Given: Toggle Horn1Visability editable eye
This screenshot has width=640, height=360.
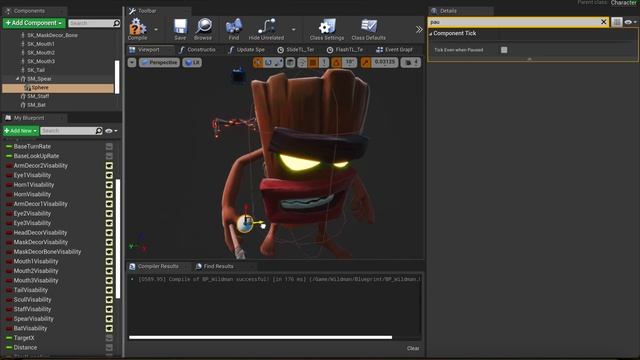Looking at the screenshot, I should click(x=109, y=185).
